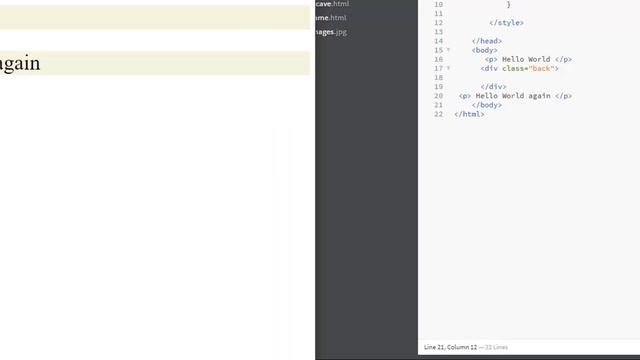Click the closing </head> tag on line 14
The height and width of the screenshot is (360, 640).
pyautogui.click(x=487, y=41)
